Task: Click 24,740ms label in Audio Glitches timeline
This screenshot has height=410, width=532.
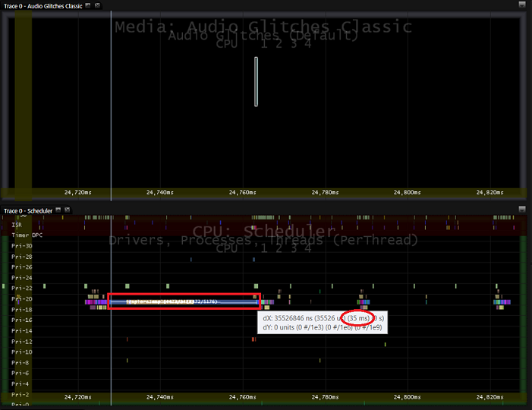Action: tap(160, 192)
